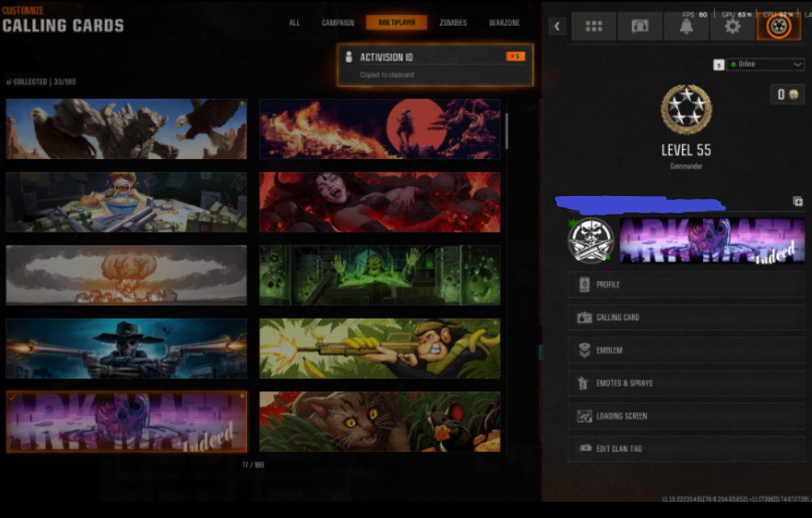Click the Activision ID copied notification
The width and height of the screenshot is (812, 518).
tap(435, 65)
